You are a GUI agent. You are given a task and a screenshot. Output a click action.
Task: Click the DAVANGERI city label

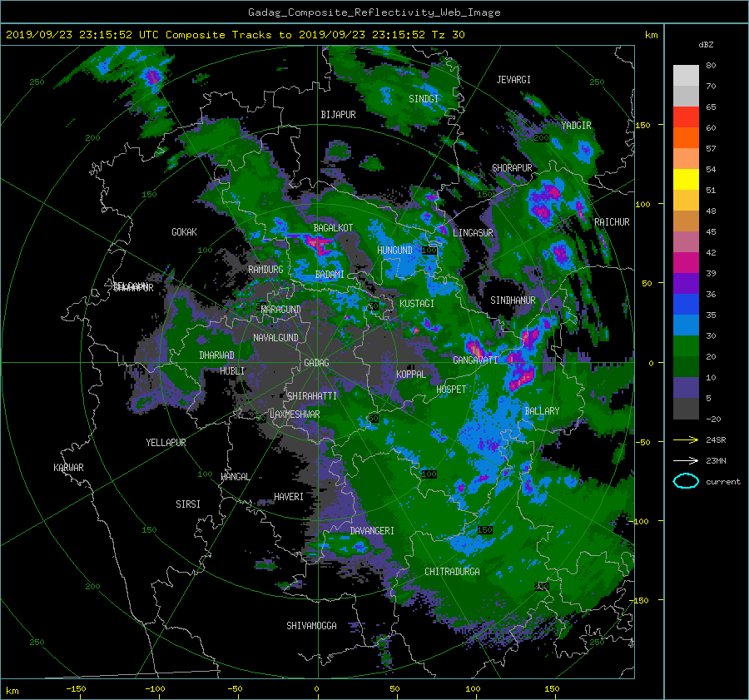click(x=372, y=531)
